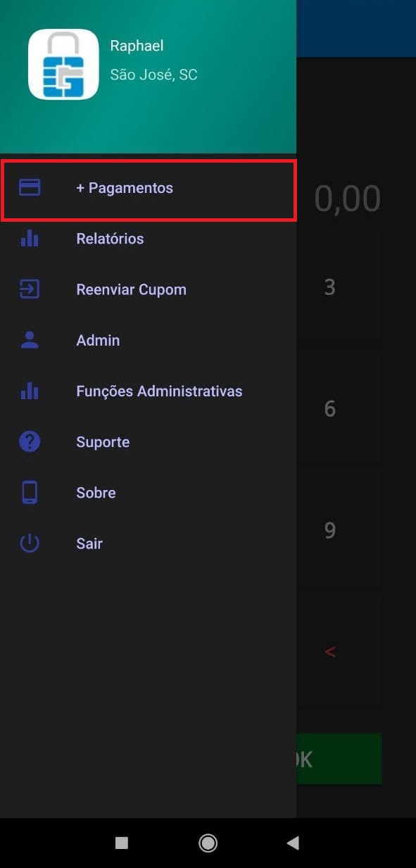Open Suporte via the question mark icon

coord(29,441)
